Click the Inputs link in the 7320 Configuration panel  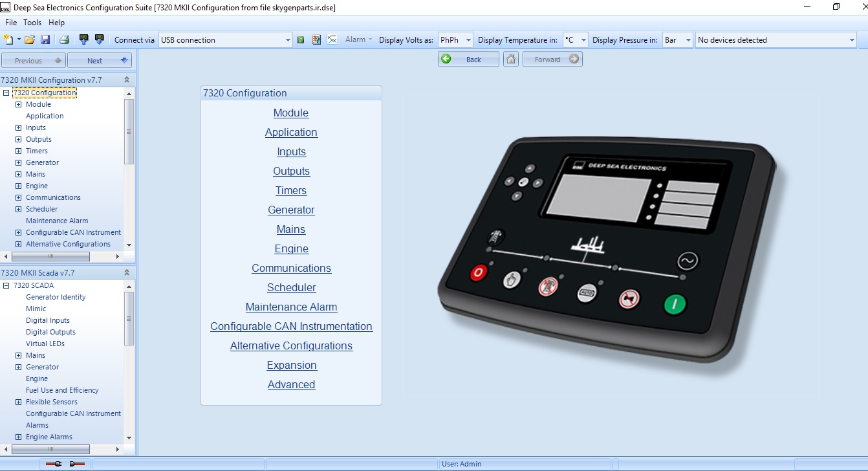point(291,151)
